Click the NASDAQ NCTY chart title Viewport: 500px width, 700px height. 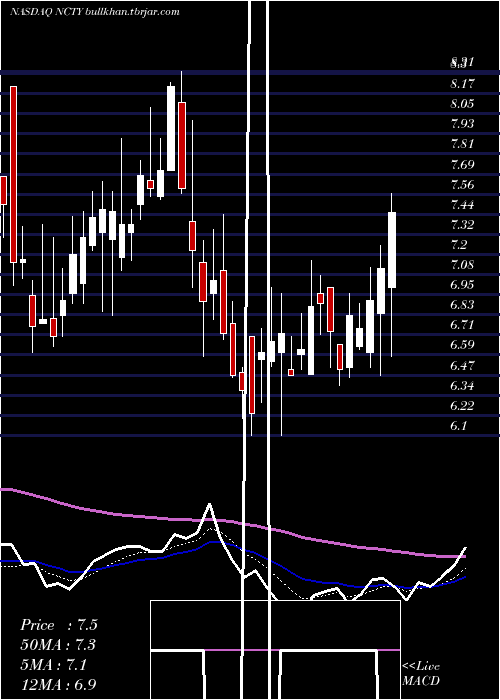95,12
